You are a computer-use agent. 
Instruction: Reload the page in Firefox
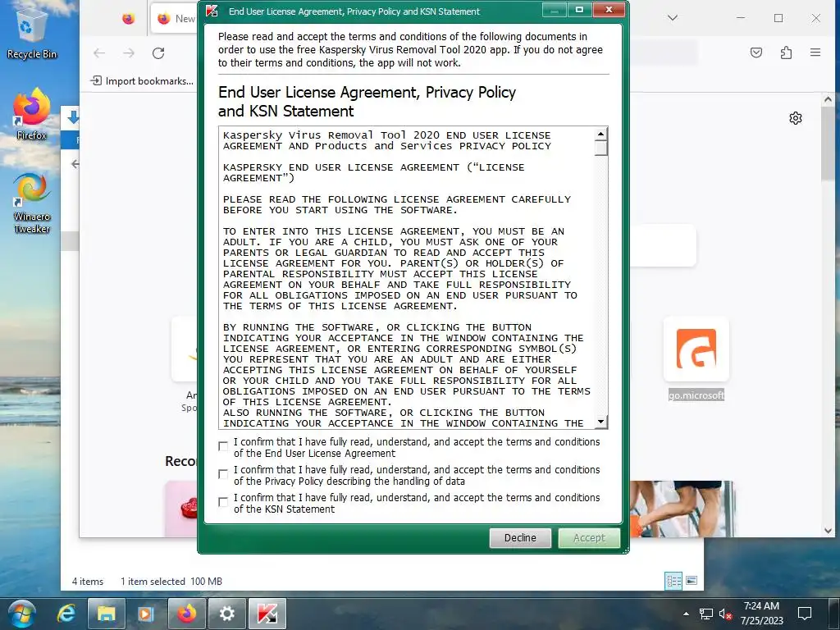pos(158,53)
